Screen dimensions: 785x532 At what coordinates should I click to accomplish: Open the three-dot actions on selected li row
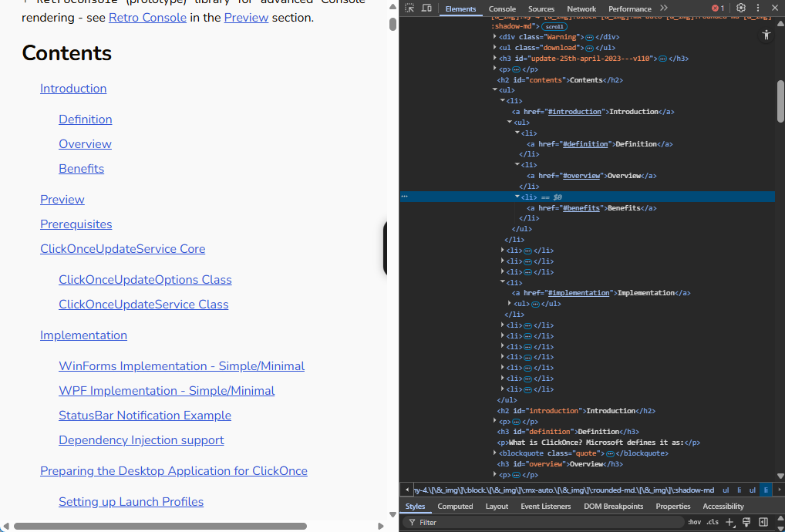(405, 197)
